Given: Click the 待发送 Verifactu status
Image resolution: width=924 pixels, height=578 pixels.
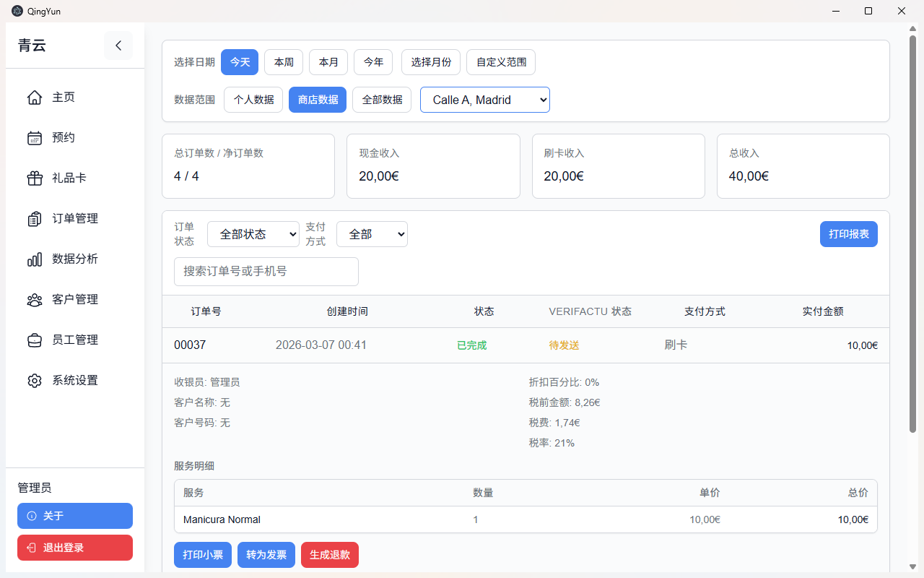Looking at the screenshot, I should point(565,345).
